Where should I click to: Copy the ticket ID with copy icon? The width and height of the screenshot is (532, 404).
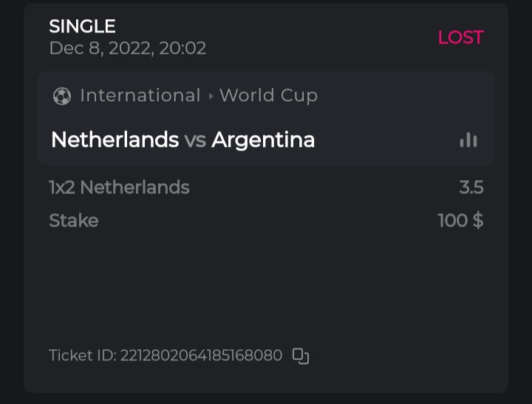point(301,356)
